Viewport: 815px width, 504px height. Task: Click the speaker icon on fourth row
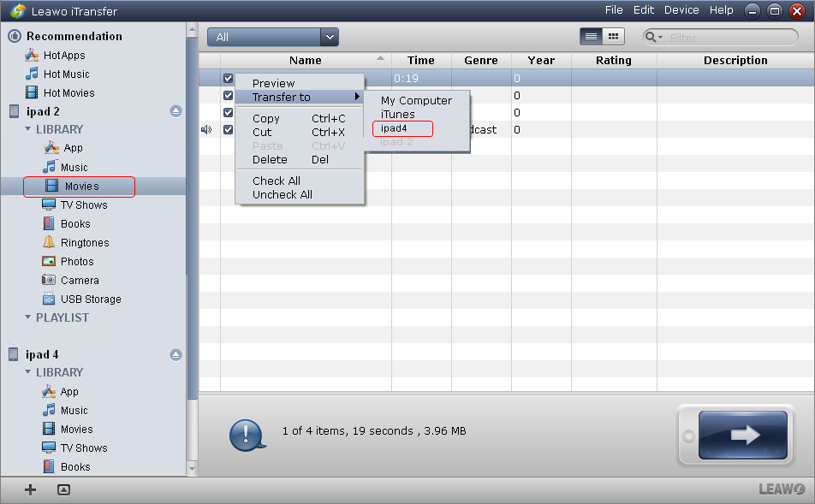coord(206,129)
